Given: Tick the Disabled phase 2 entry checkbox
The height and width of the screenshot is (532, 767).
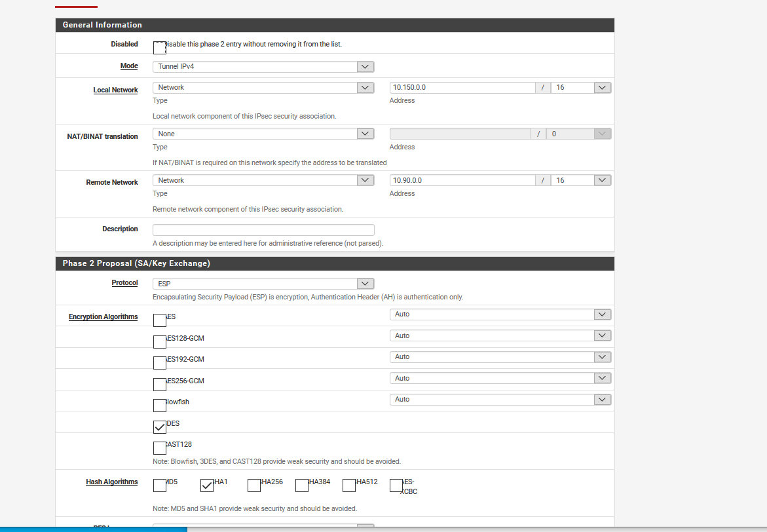Looking at the screenshot, I should 159,47.
